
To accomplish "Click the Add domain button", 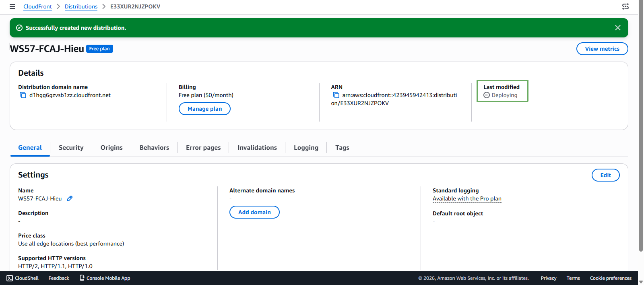I will (254, 212).
